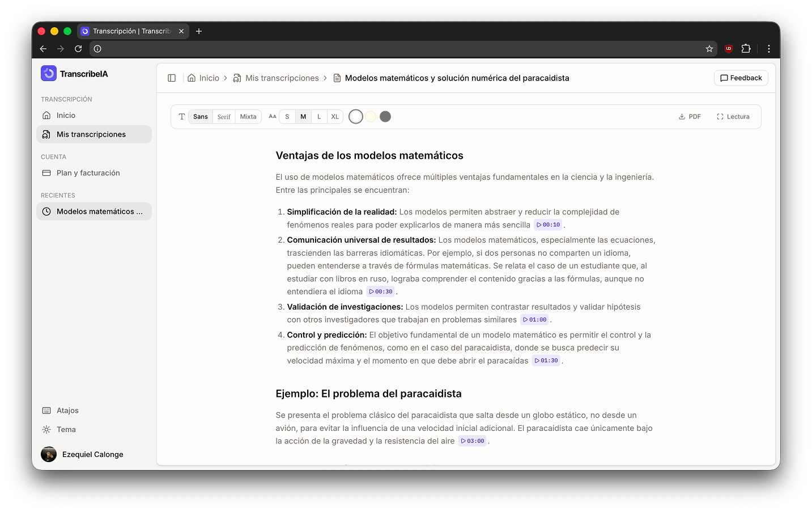Click the TranscribeIA logo icon
This screenshot has width=812, height=512.
[49, 73]
